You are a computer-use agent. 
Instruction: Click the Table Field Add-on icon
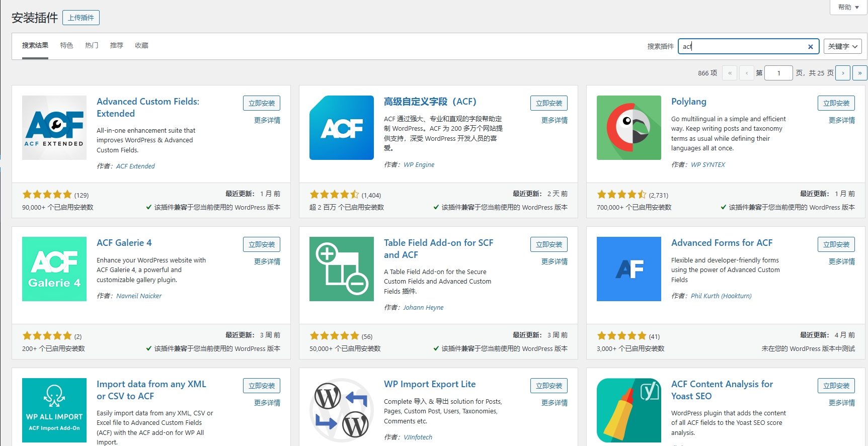click(x=342, y=269)
